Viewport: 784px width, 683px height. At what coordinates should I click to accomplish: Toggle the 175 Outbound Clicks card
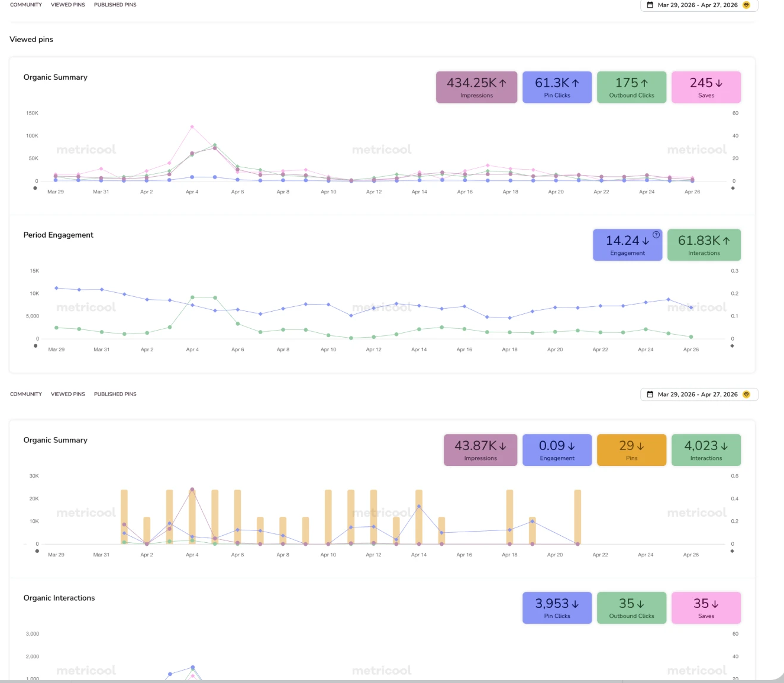pyautogui.click(x=631, y=88)
